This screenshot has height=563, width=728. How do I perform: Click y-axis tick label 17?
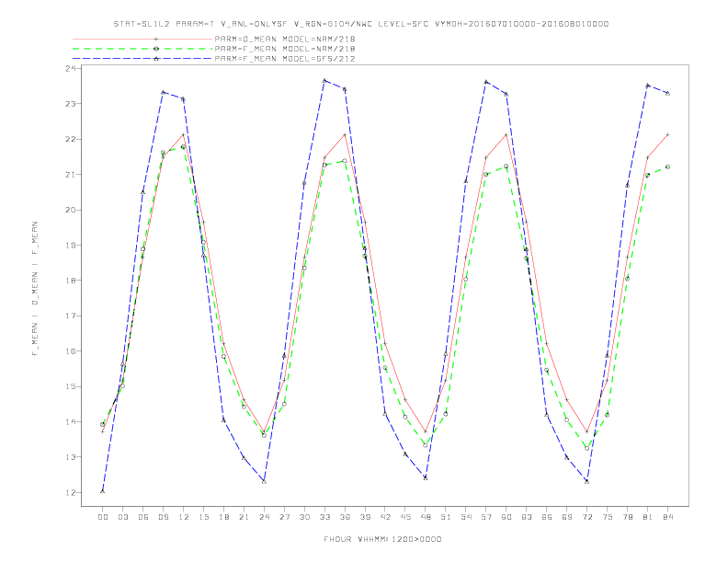point(70,316)
